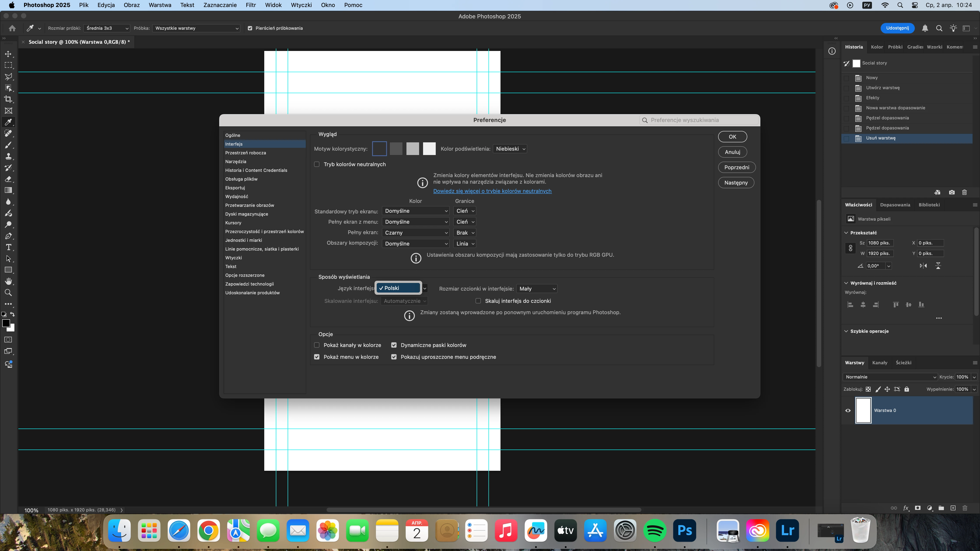Open Rozmiar czcionki w interfejsie dropdown
This screenshot has height=551, width=980.
click(x=537, y=289)
